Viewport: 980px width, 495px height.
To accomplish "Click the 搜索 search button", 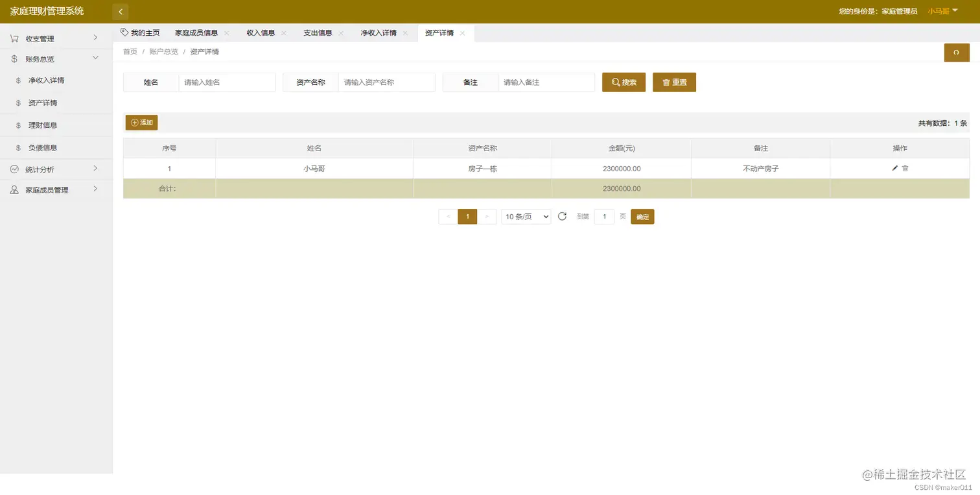I will (623, 82).
